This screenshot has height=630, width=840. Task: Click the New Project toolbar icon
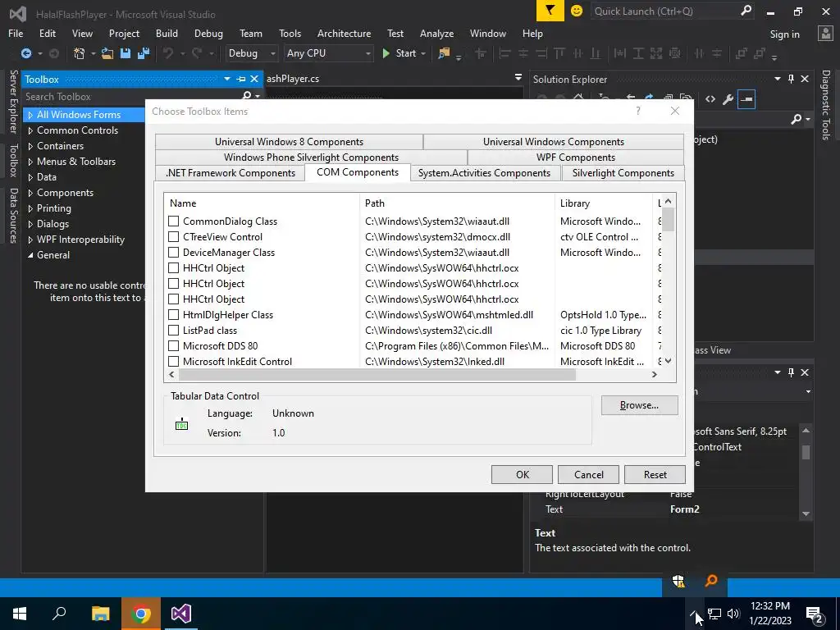pyautogui.click(x=80, y=53)
